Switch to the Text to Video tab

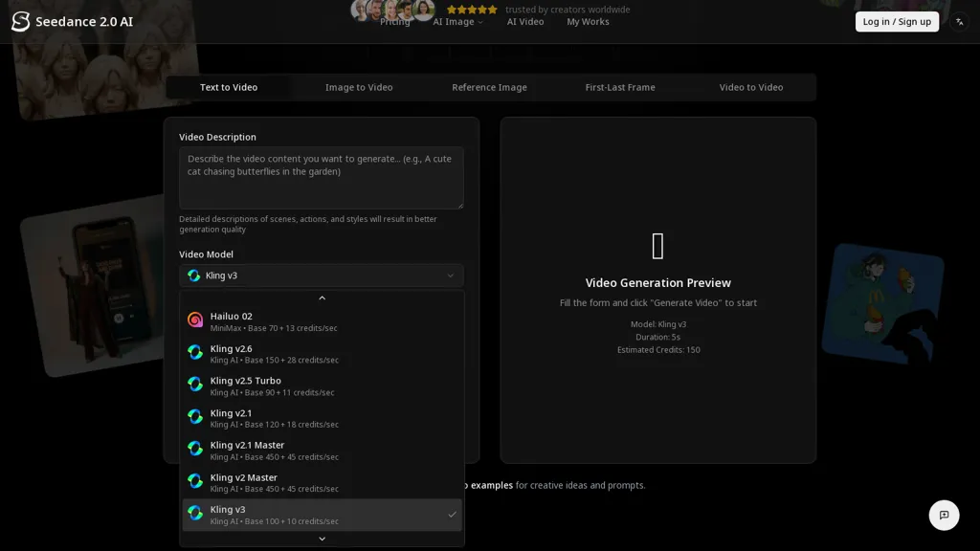229,87
